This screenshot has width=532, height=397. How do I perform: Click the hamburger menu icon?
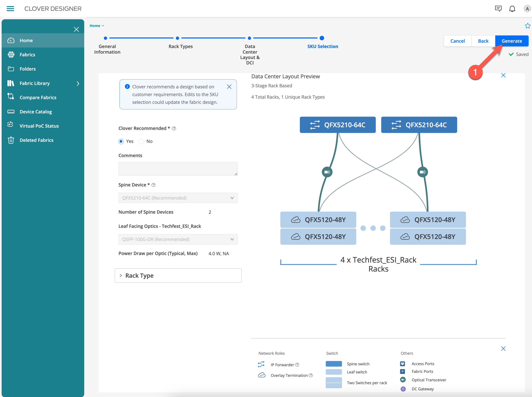(x=10, y=9)
